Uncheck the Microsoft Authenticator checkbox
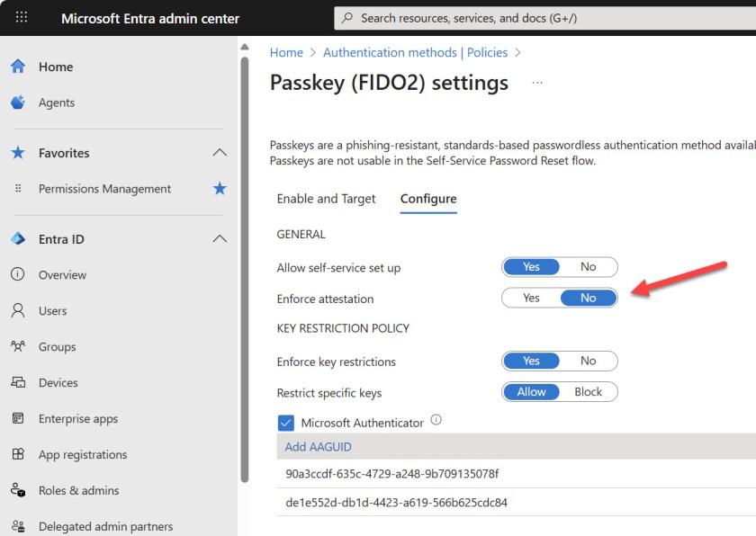The height and width of the screenshot is (536, 756). pyautogui.click(x=287, y=422)
